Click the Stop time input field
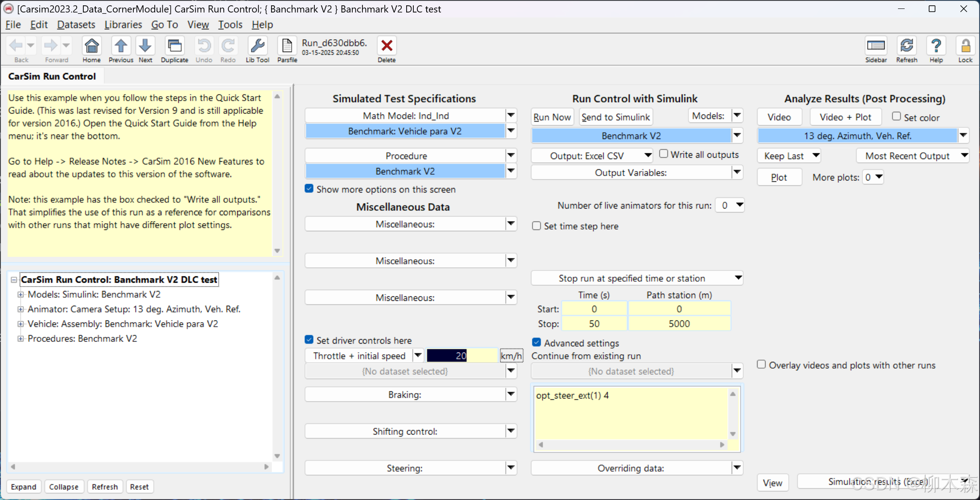 [594, 324]
